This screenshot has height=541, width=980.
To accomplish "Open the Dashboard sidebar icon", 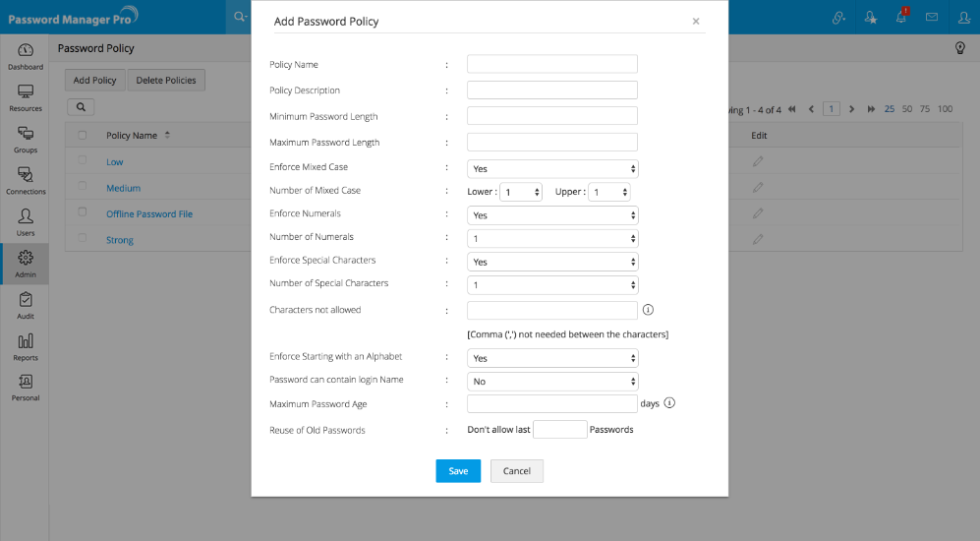I will point(26,51).
